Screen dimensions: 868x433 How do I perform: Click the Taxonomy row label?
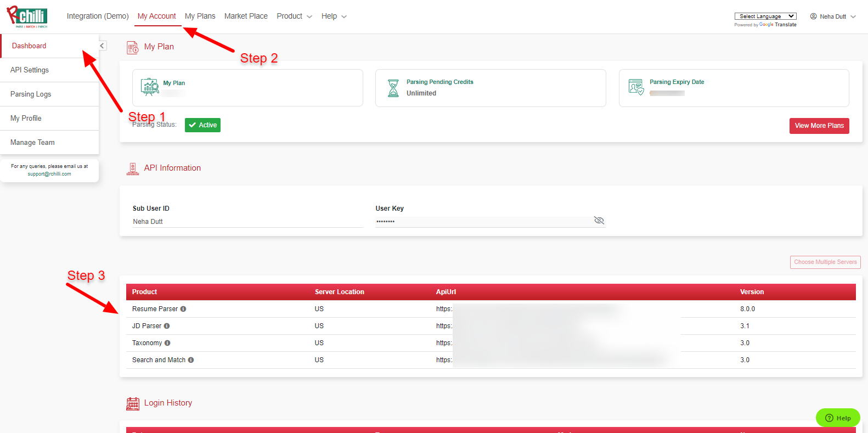[147, 343]
